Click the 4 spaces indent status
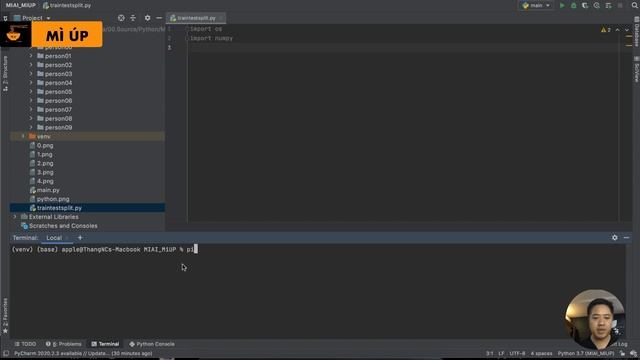 [x=542, y=354]
